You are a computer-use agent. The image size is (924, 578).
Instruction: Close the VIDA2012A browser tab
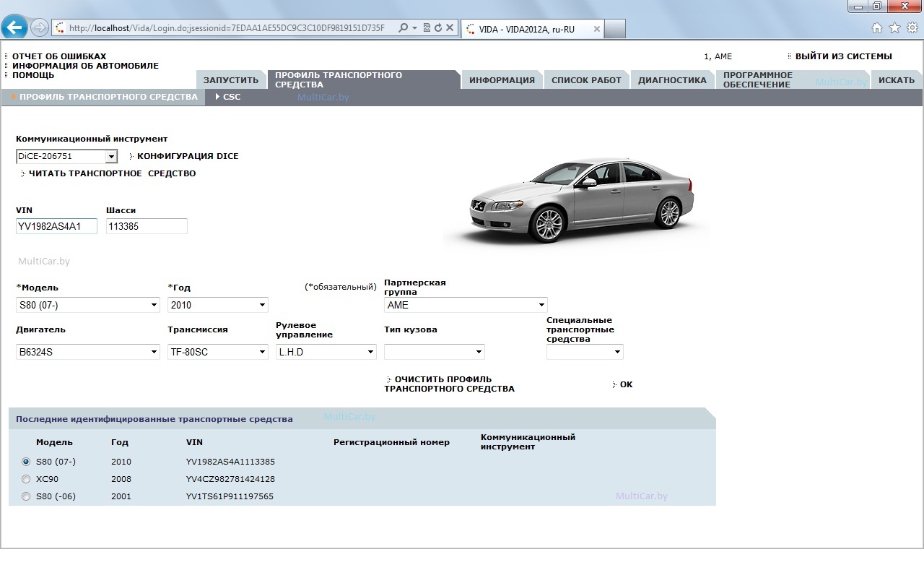coord(596,30)
